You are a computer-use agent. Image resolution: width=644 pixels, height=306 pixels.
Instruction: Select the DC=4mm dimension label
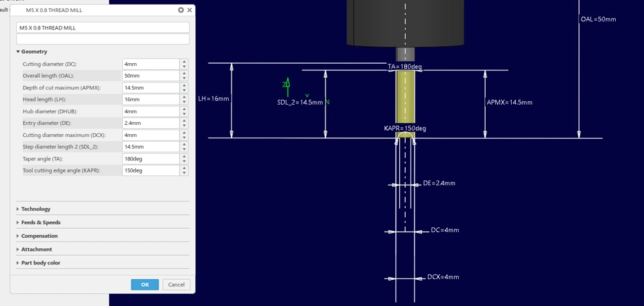coord(445,230)
